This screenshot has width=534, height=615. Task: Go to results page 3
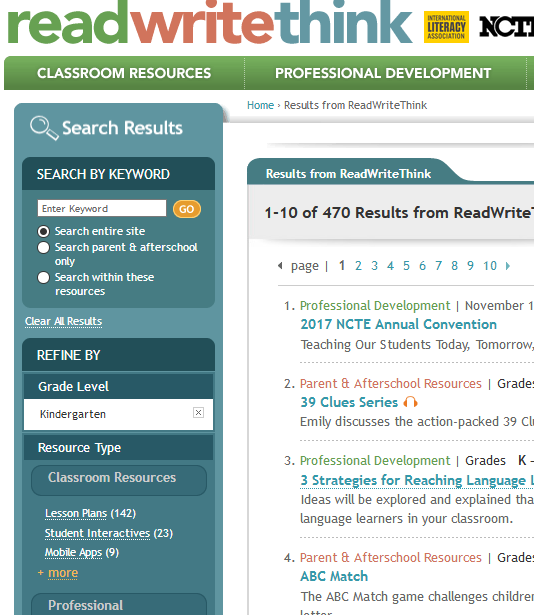[374, 266]
